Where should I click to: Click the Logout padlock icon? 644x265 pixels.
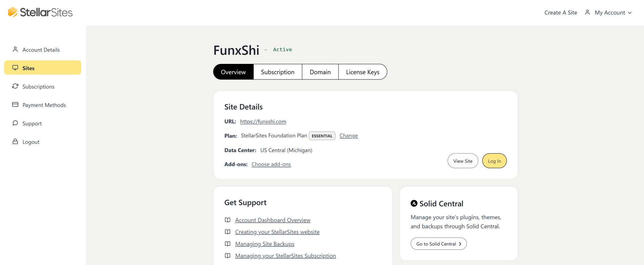(x=15, y=141)
